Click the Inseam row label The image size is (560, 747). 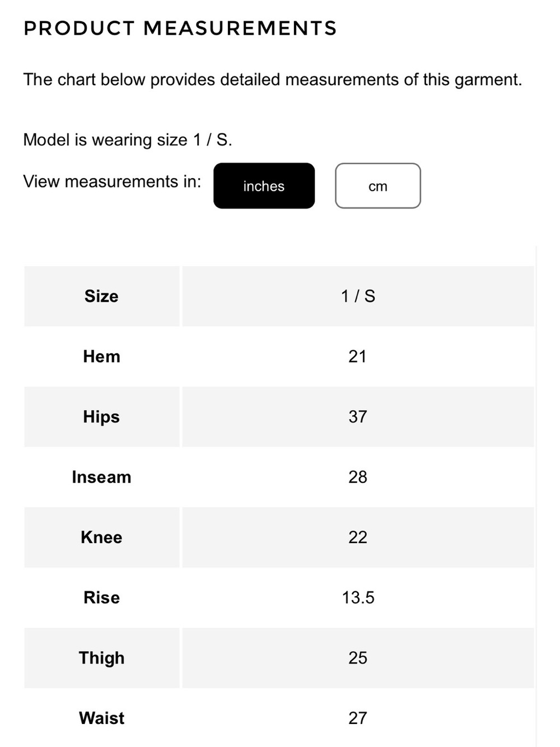point(101,477)
